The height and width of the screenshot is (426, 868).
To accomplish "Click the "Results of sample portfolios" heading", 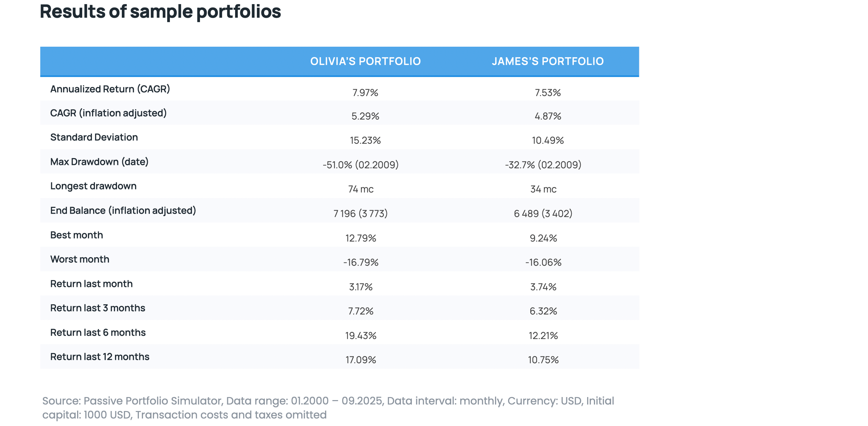I will point(160,12).
